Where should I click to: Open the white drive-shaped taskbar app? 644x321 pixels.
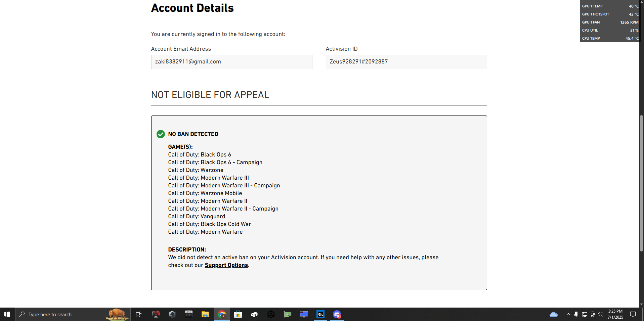pos(255,314)
